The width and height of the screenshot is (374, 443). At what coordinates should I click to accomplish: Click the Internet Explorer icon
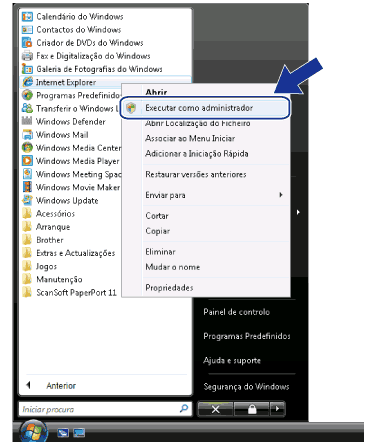[27, 82]
